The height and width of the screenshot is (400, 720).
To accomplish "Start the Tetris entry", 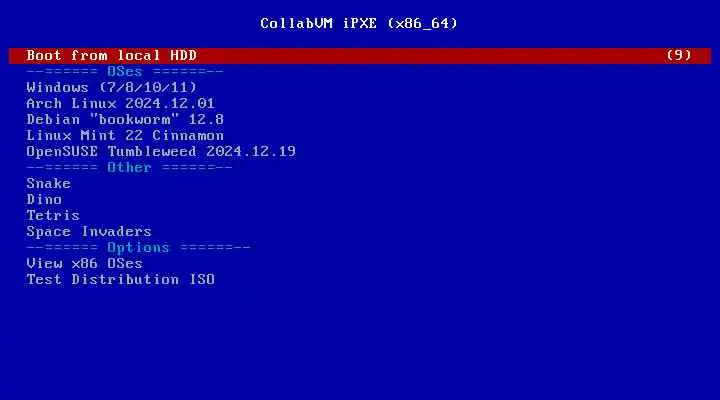I will (x=53, y=215).
